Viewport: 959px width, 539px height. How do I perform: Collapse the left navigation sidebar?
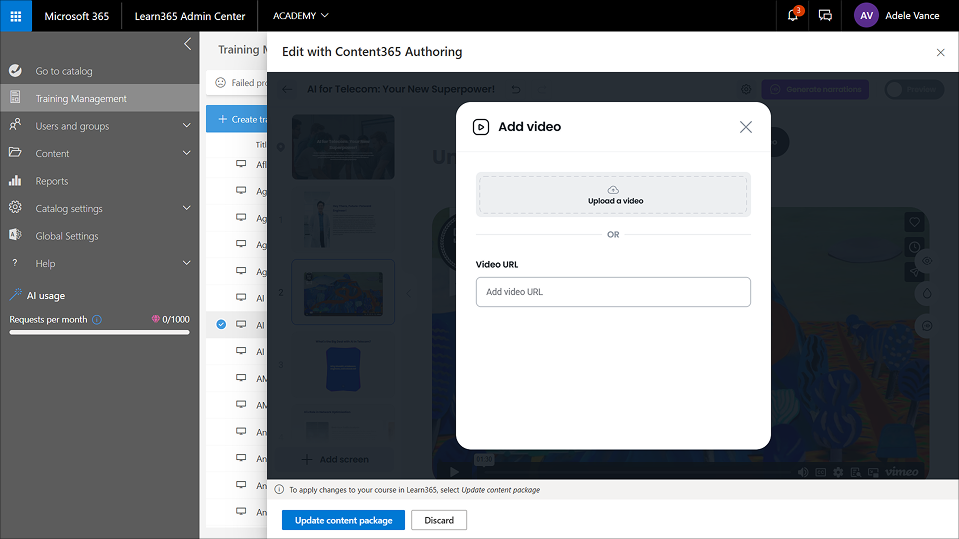(187, 44)
